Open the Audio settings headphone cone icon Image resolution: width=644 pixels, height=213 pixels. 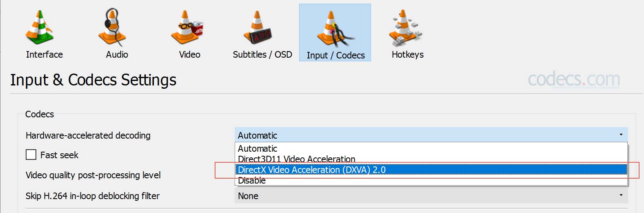[x=112, y=28]
